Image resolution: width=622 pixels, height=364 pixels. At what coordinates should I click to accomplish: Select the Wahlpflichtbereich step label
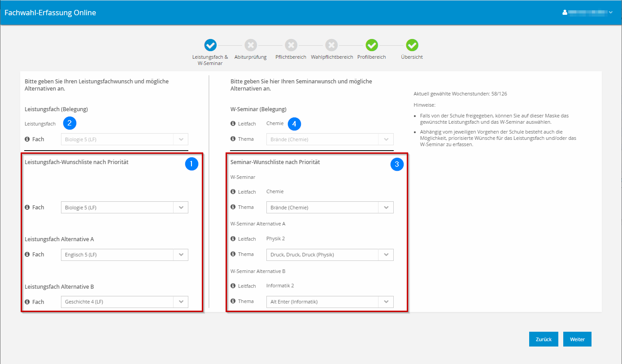point(331,57)
